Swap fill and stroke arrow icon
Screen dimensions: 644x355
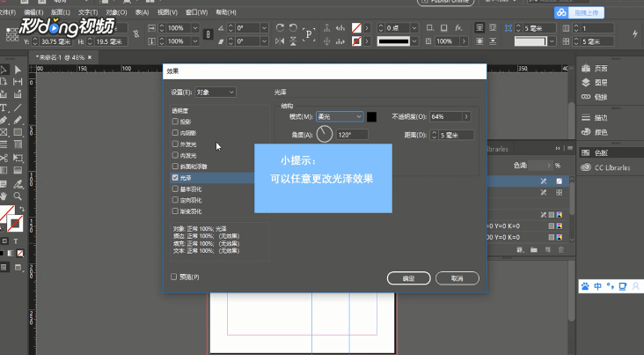pos(22,210)
